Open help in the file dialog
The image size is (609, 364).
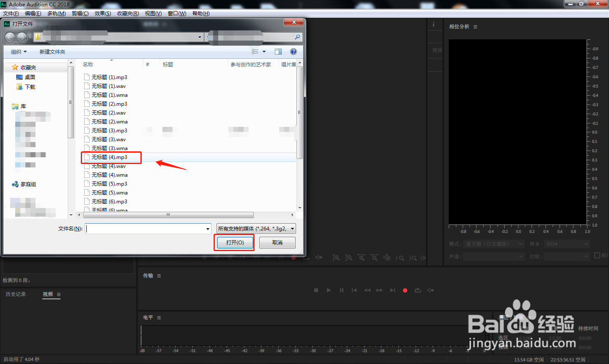click(294, 52)
